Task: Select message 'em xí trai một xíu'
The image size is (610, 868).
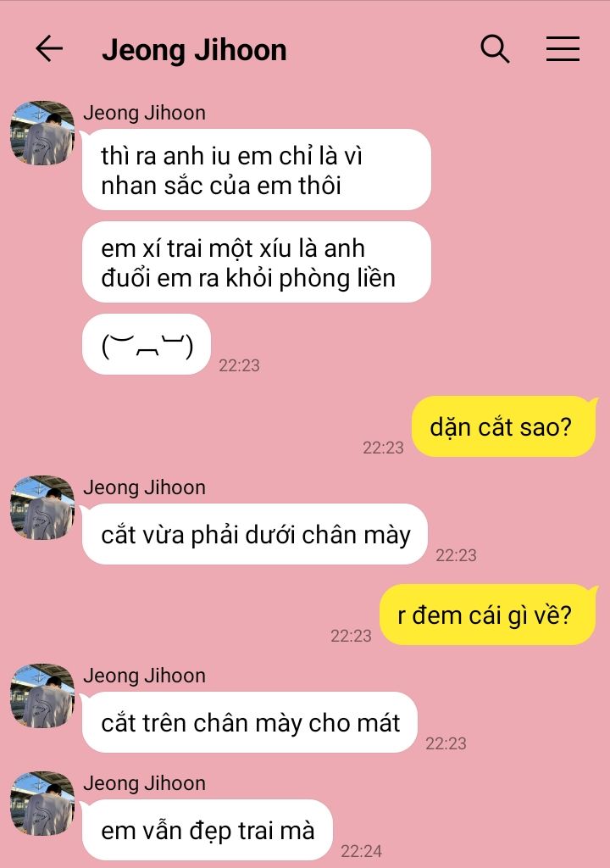Action: (257, 263)
